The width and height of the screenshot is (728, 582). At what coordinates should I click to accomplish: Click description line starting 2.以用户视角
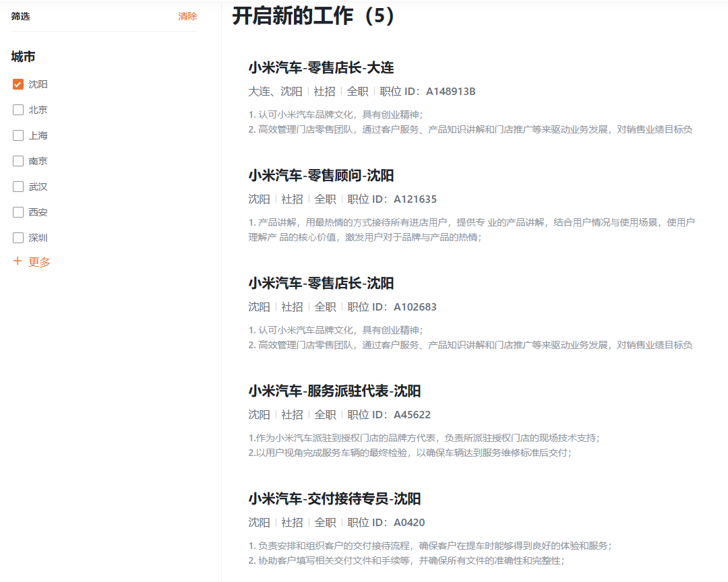(x=410, y=453)
